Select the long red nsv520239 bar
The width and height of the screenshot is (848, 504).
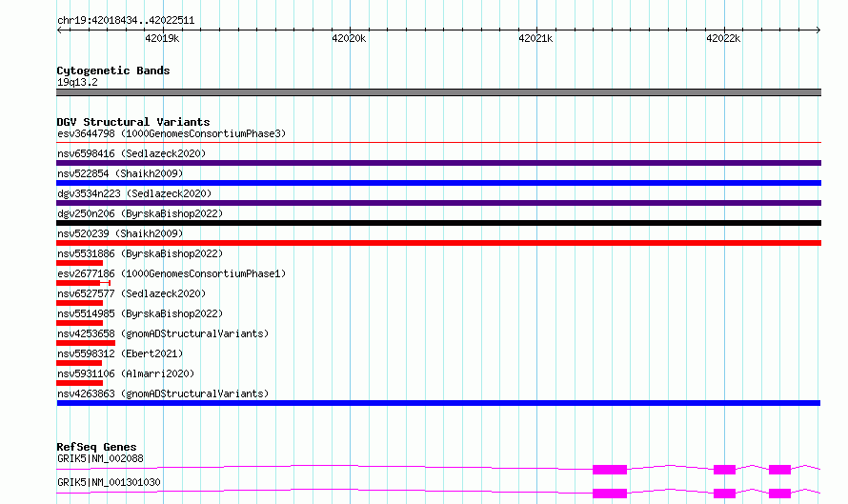(438, 243)
